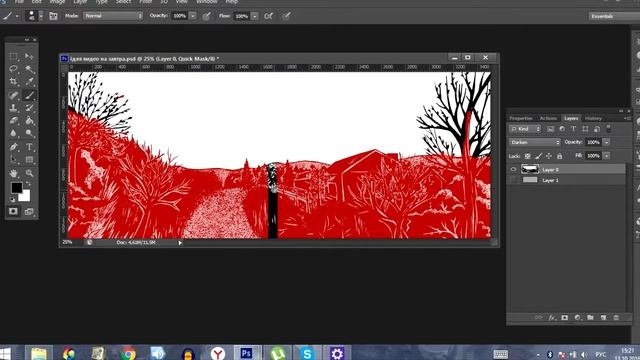This screenshot has width=640, height=360.
Task: Toggle pressure for size button
Action: click(x=286, y=16)
